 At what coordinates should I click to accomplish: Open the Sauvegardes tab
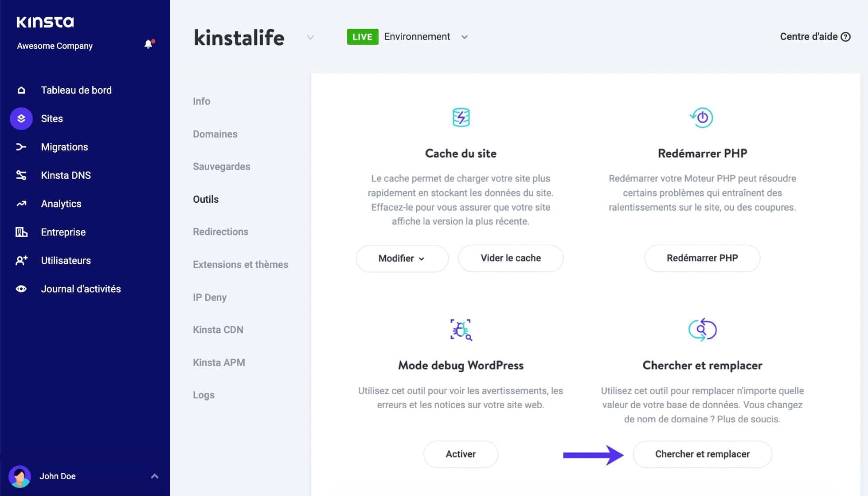pos(221,167)
